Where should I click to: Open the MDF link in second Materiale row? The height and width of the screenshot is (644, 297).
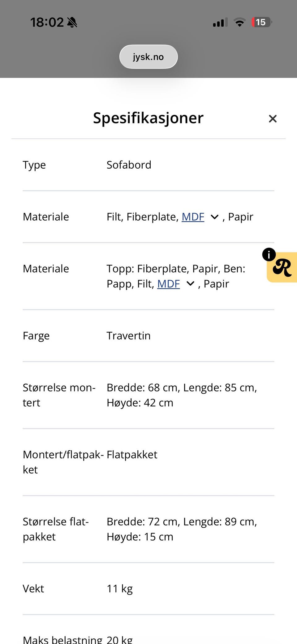169,284
